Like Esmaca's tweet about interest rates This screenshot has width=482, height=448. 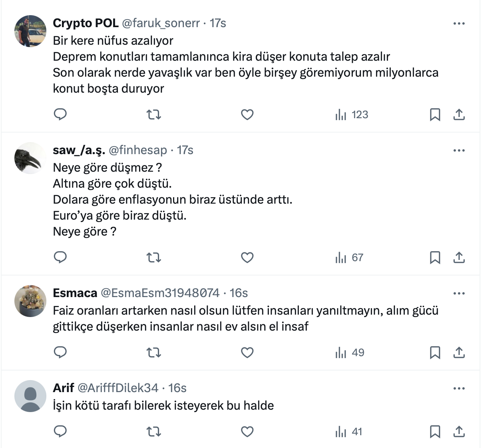click(x=247, y=353)
